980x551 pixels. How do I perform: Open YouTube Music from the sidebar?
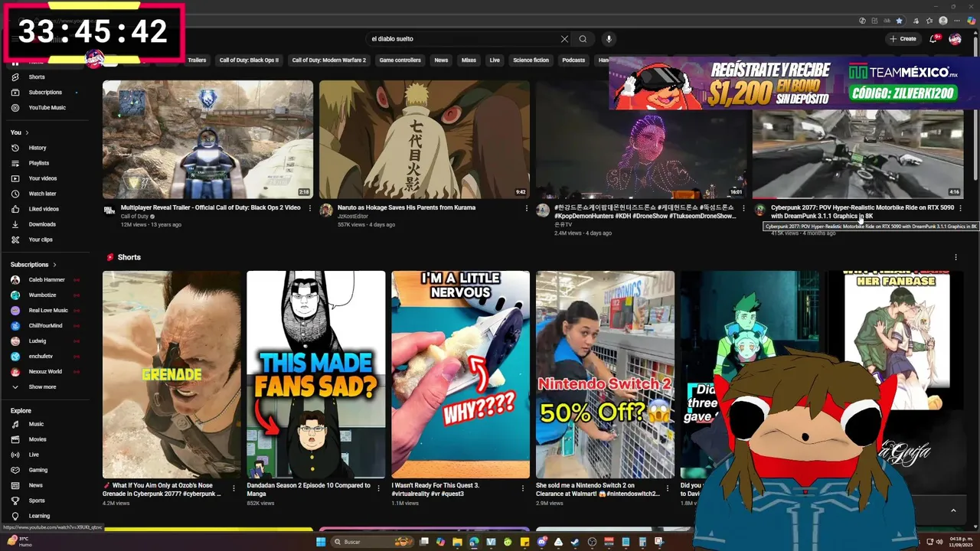coord(46,108)
